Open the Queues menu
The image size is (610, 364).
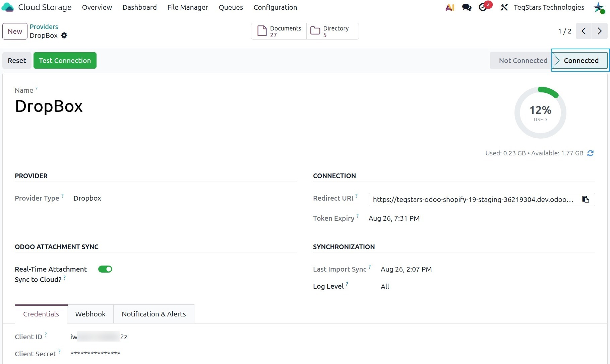point(231,7)
